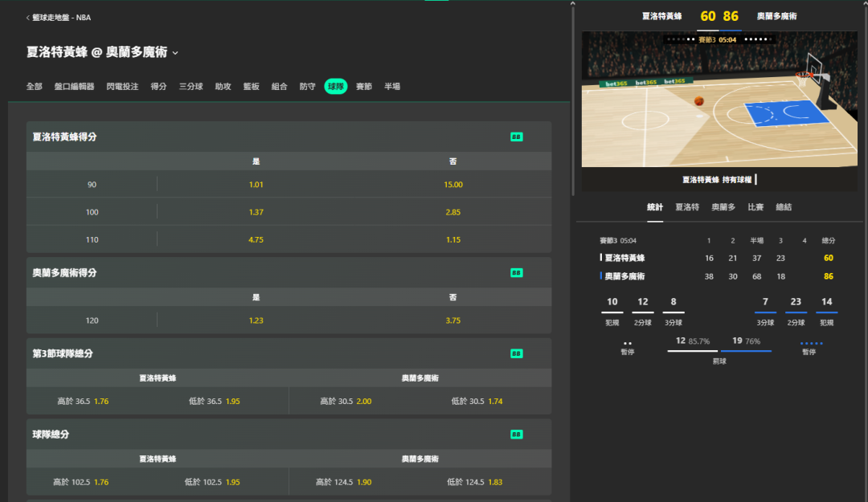Open the 盤口編輯器 tab

click(x=74, y=87)
